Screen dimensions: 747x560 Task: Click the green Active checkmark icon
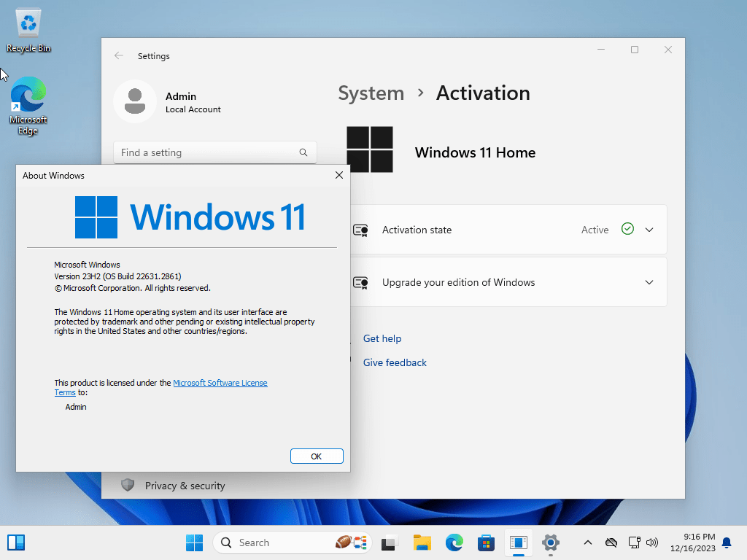627,229
